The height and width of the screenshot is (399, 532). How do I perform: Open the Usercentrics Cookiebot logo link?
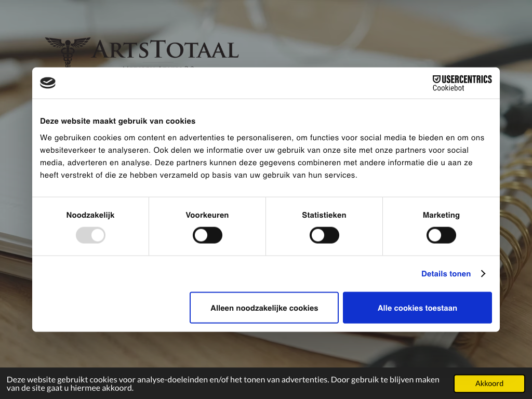[x=462, y=83]
